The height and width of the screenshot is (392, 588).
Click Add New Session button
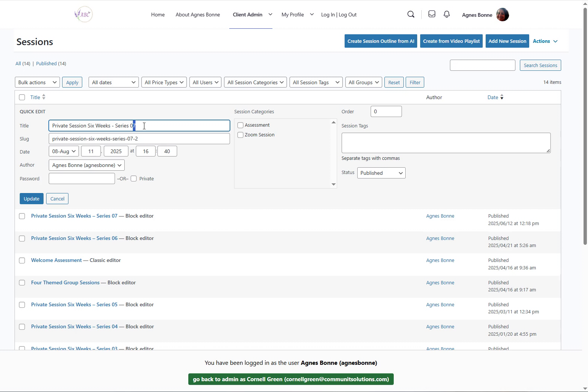coord(507,41)
